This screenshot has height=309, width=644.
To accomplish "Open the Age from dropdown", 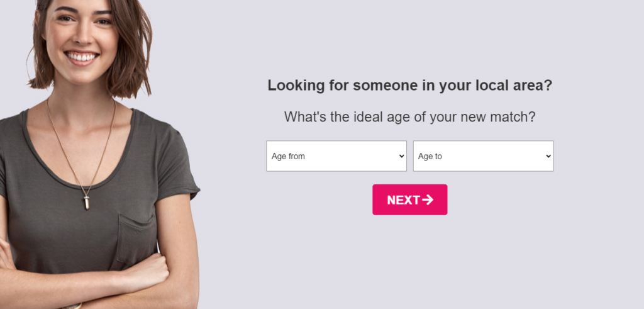I will tap(336, 156).
